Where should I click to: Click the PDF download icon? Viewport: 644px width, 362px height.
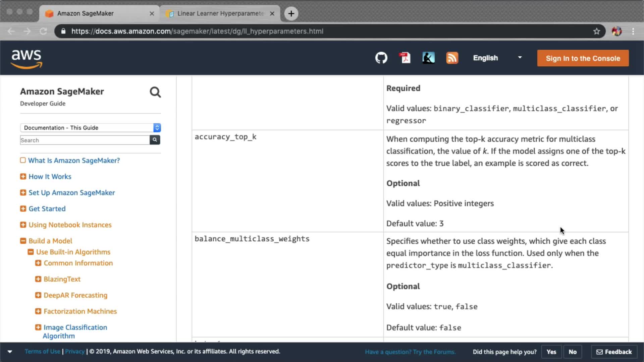pos(405,58)
